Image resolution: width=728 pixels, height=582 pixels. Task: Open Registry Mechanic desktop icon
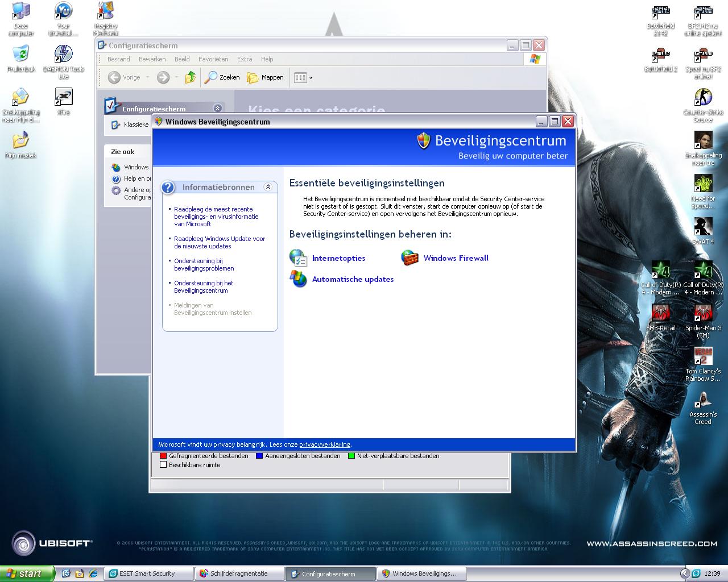pos(106,19)
